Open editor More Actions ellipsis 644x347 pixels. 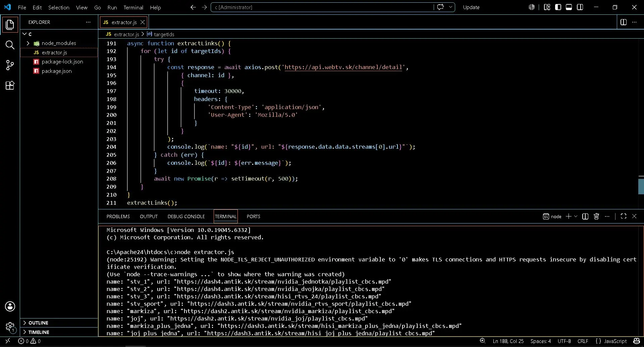(x=634, y=22)
